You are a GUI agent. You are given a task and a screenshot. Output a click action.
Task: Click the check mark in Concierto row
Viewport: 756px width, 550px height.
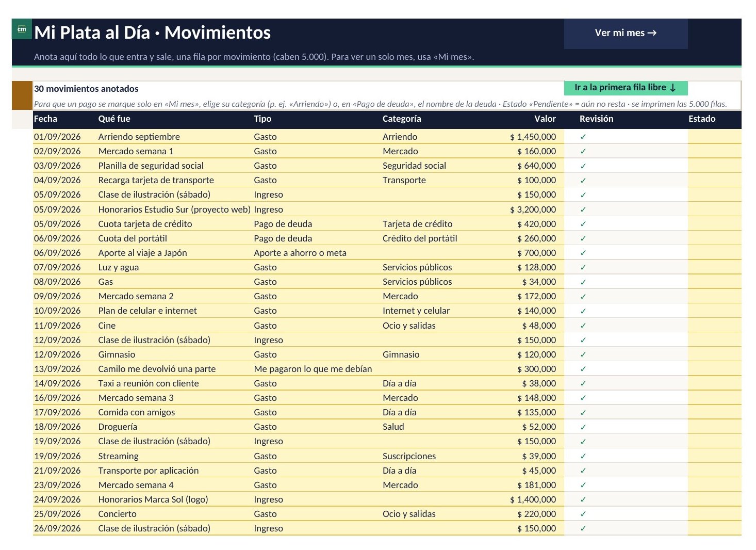click(x=583, y=514)
